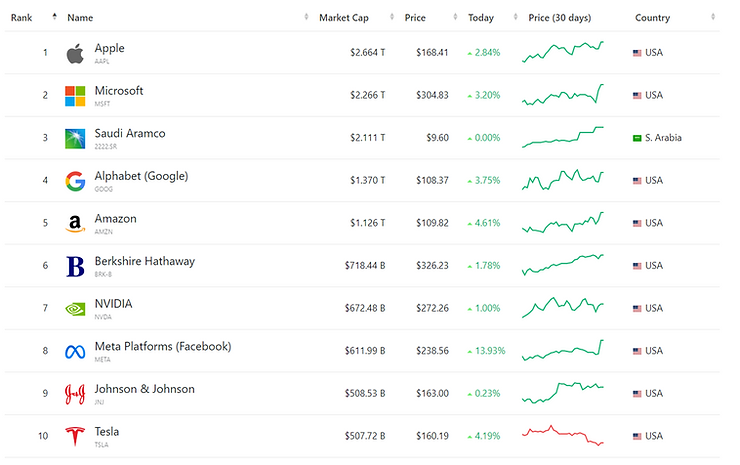Click the Market Cap column header
Screen dimensions: 740x465
[344, 18]
